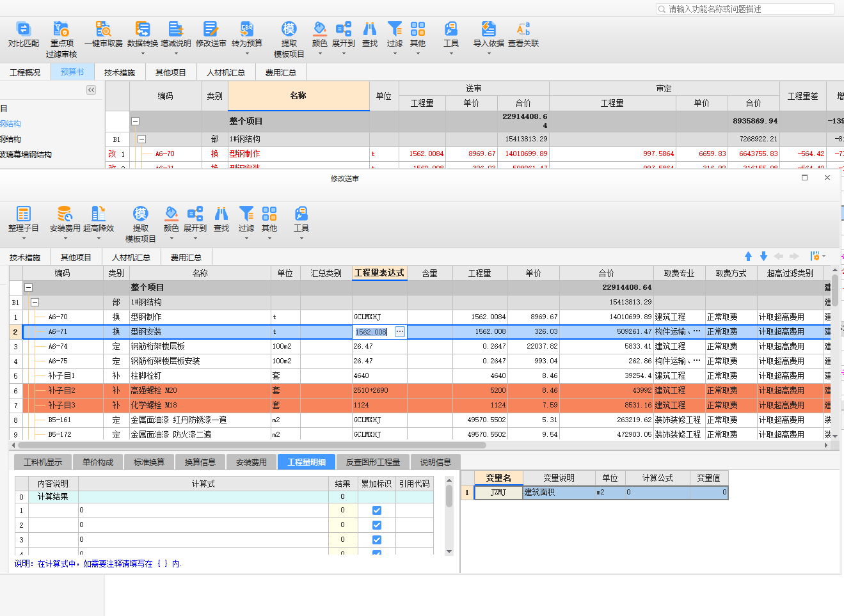Screen dimensions: 844x616
Task: Toggle 累加标识 checkbox in row 3
Action: pos(377,540)
